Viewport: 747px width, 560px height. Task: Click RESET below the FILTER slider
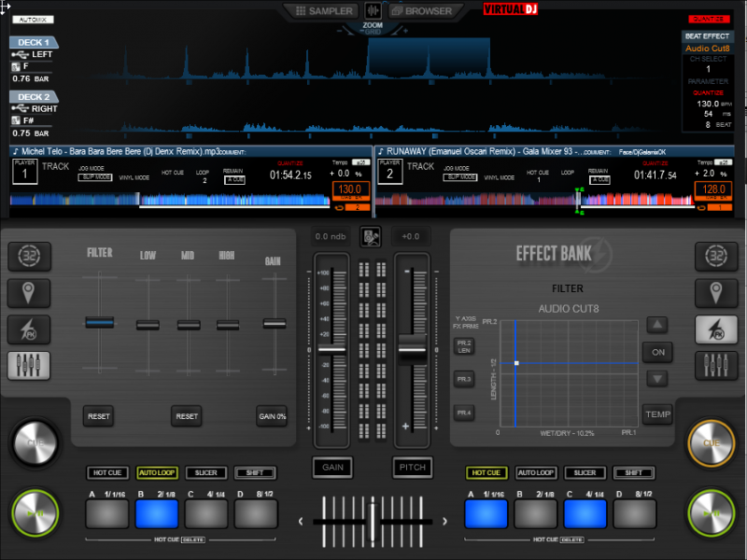(x=99, y=416)
